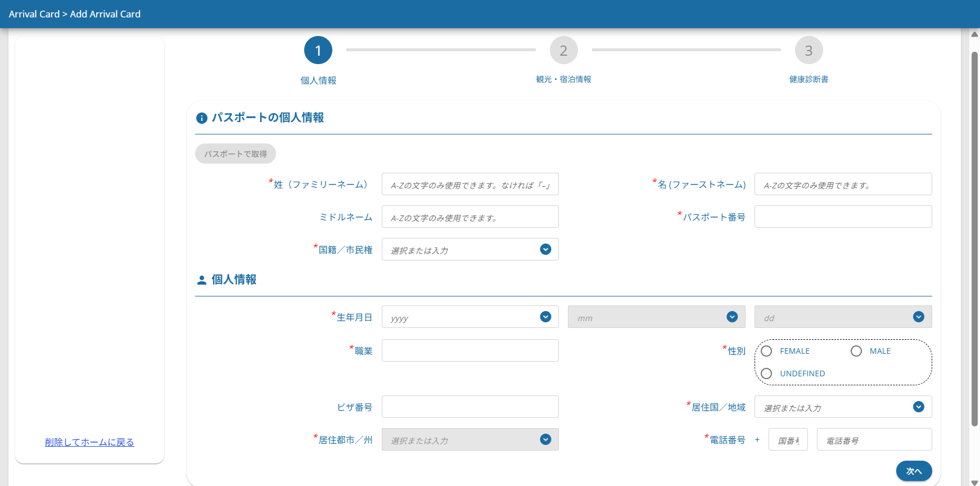The width and height of the screenshot is (980, 486).
Task: Select the FEMALE radio button
Action: pyautogui.click(x=766, y=351)
